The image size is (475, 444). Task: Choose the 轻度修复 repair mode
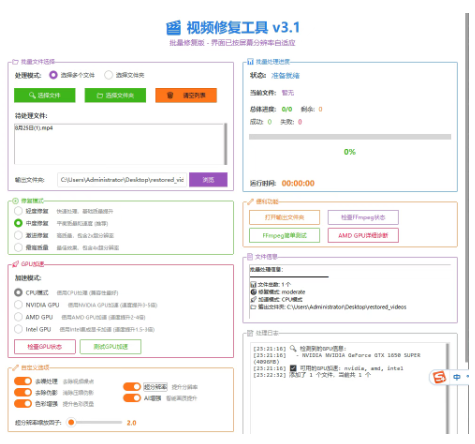click(18, 211)
